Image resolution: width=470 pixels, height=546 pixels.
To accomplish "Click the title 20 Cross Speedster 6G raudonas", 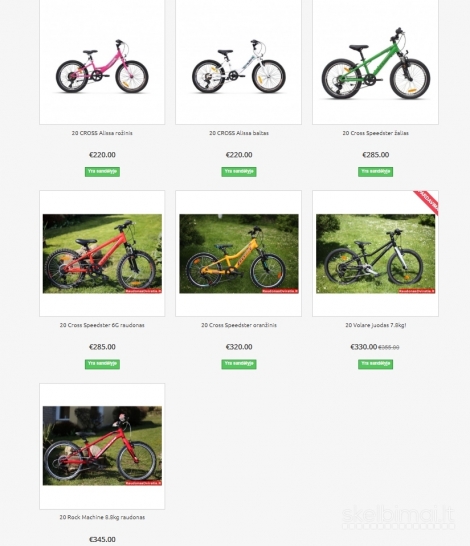I will [x=102, y=325].
